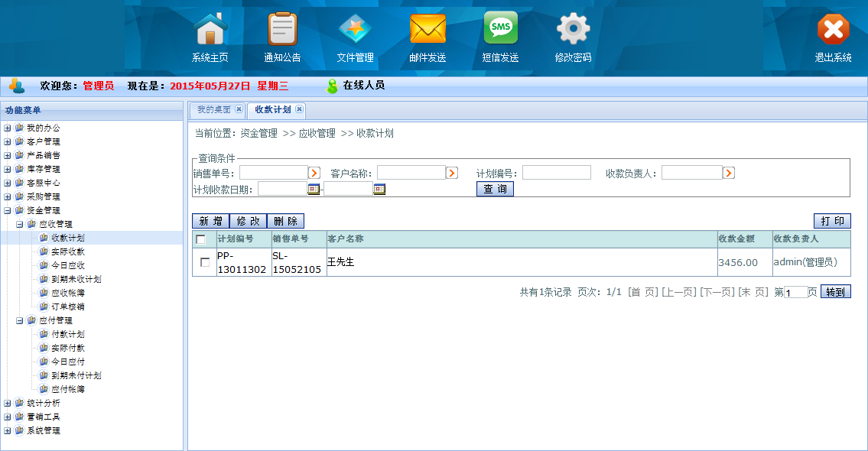The height and width of the screenshot is (451, 868).
Task: Select 实际收款 in the sidebar menu
Action: pyautogui.click(x=67, y=251)
